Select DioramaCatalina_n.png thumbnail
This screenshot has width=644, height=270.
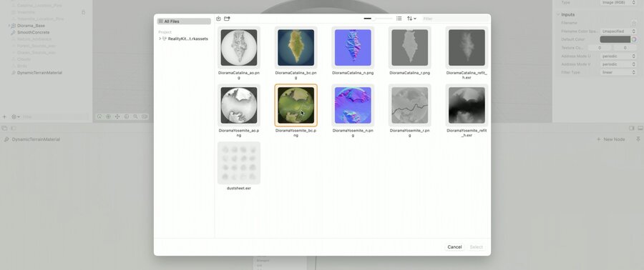[353, 48]
